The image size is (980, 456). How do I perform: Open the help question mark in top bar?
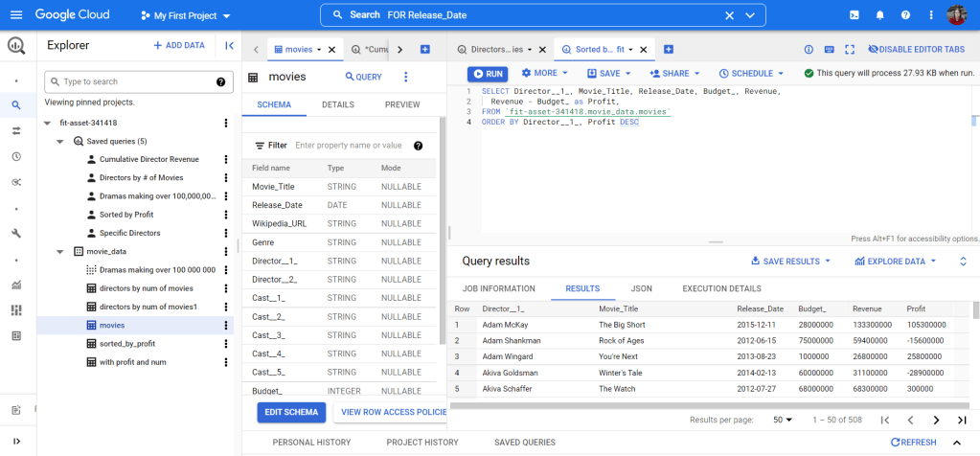(905, 15)
